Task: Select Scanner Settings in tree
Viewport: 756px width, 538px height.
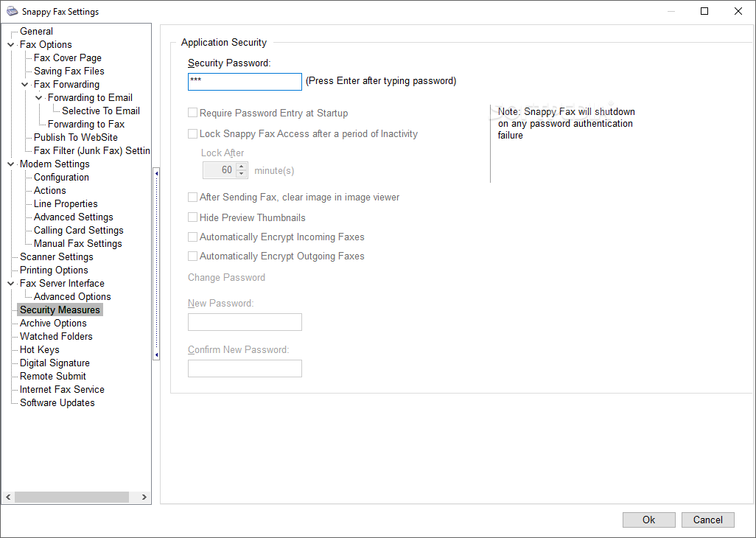Action: 57,257
